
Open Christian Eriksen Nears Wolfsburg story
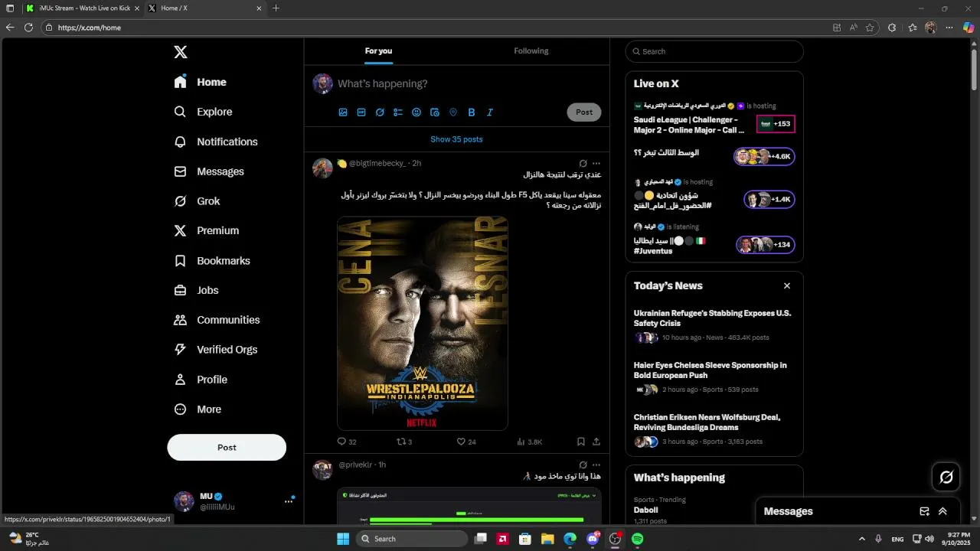[714, 429]
